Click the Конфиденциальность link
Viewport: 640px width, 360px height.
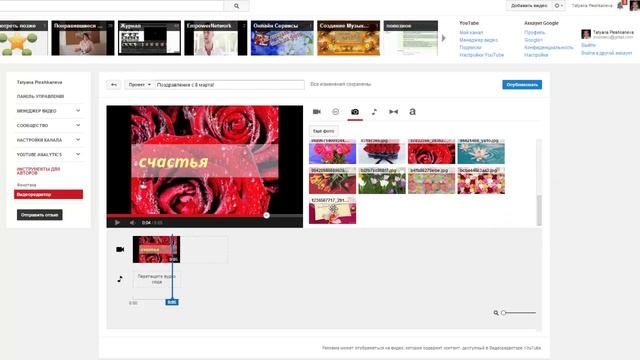[x=549, y=47]
